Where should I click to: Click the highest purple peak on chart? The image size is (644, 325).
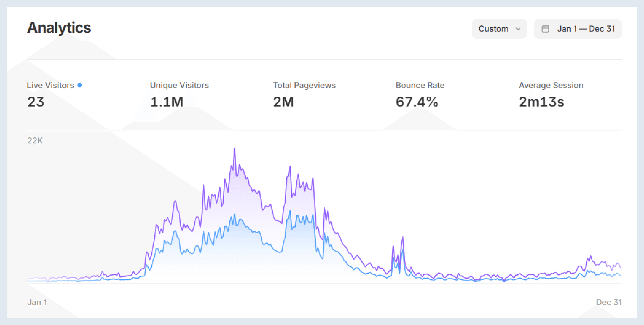click(x=234, y=149)
